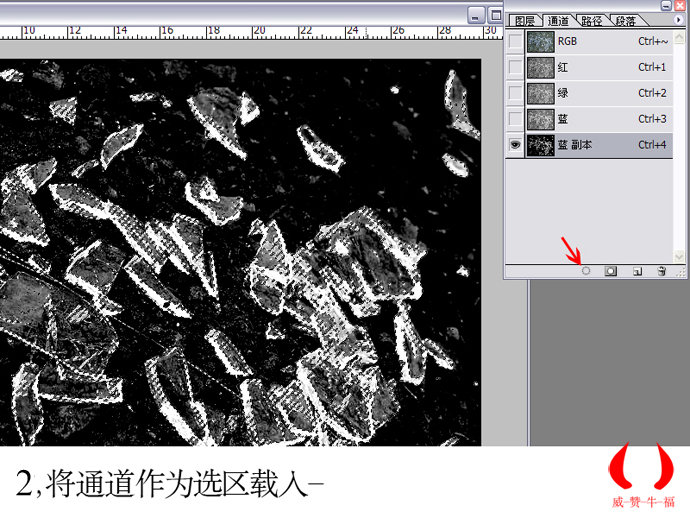Delete current channel trash icon
The height and width of the screenshot is (518, 690).
coord(661,271)
